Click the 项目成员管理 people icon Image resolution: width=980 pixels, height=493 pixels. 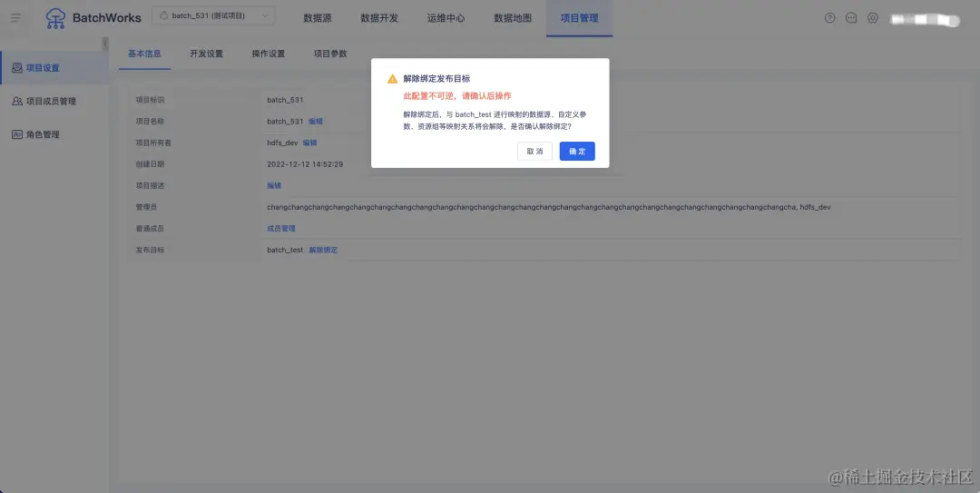[x=17, y=101]
